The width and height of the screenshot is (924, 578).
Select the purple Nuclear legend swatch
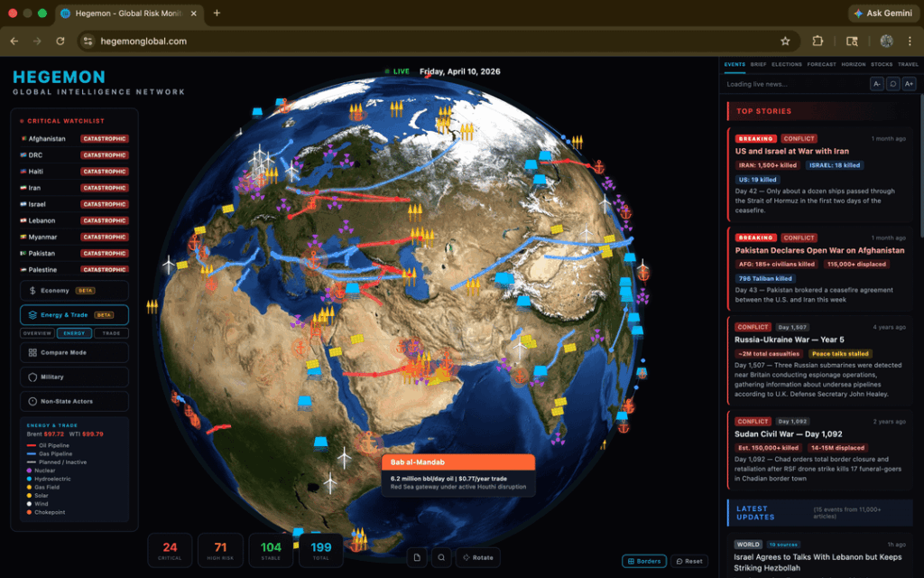coord(29,471)
